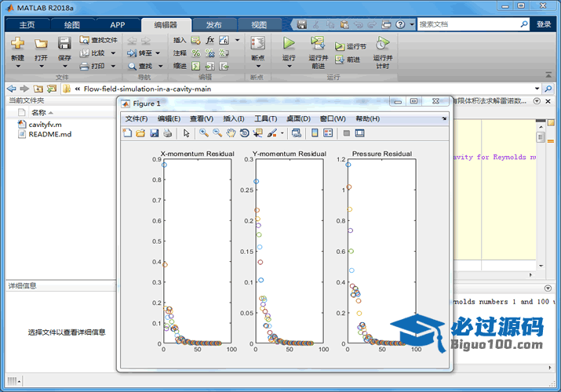Switch to Publish (发布) tab
Image resolution: width=561 pixels, height=392 pixels.
(x=213, y=24)
